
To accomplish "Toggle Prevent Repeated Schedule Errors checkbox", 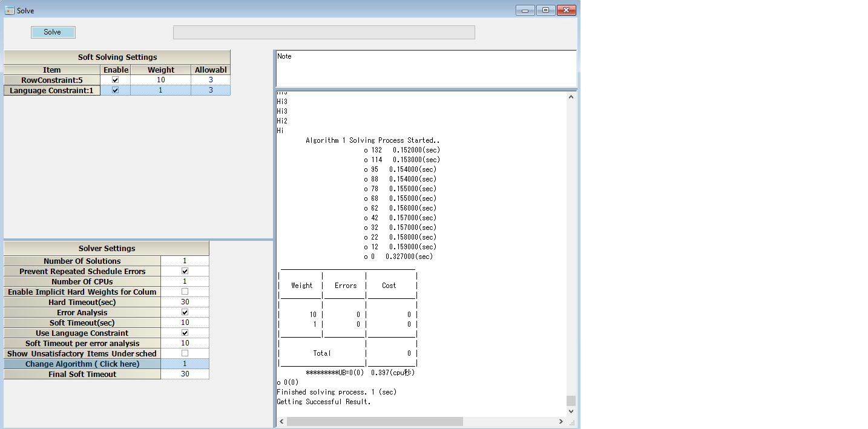I will click(185, 272).
